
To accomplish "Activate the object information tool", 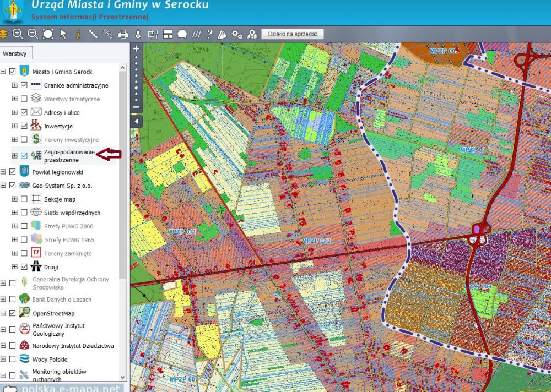I will tap(78, 34).
